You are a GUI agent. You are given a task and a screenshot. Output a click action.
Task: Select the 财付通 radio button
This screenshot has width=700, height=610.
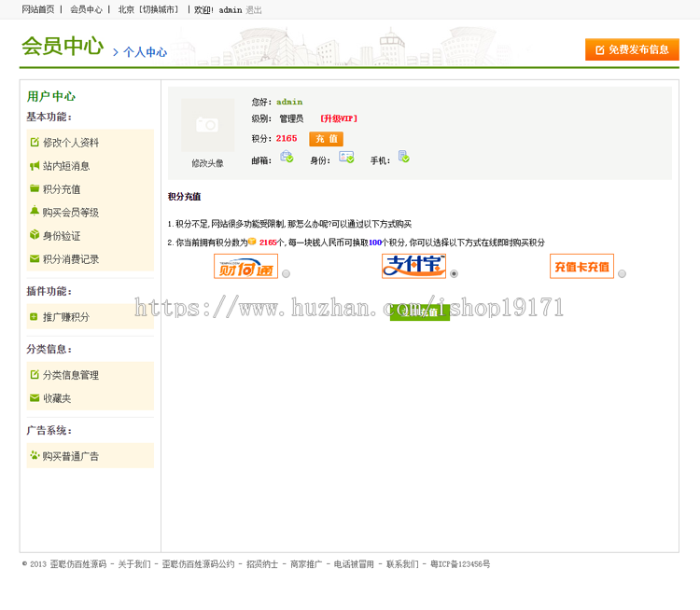tap(287, 273)
